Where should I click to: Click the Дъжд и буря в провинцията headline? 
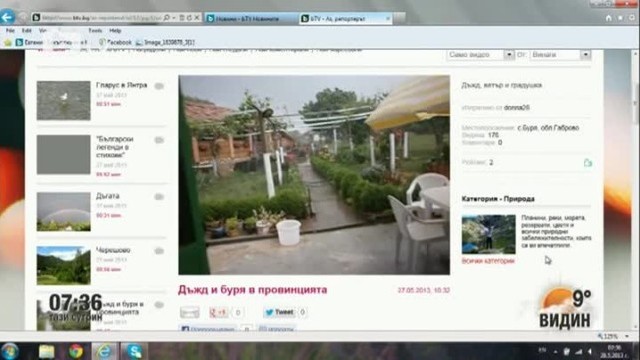(x=252, y=290)
